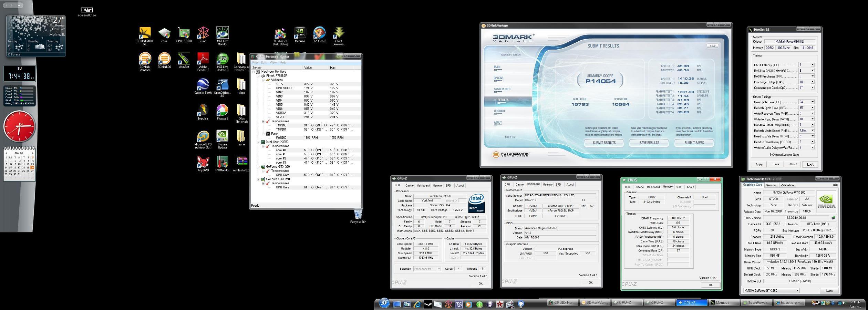Switch to the Cache tab in left CPU-Z
This screenshot has height=310, width=868.
tap(409, 186)
